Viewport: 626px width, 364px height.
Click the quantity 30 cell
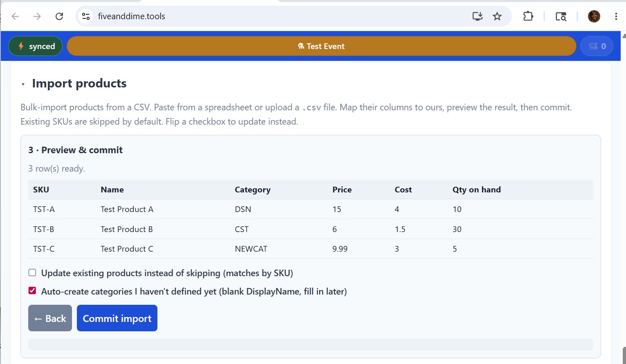tap(457, 229)
